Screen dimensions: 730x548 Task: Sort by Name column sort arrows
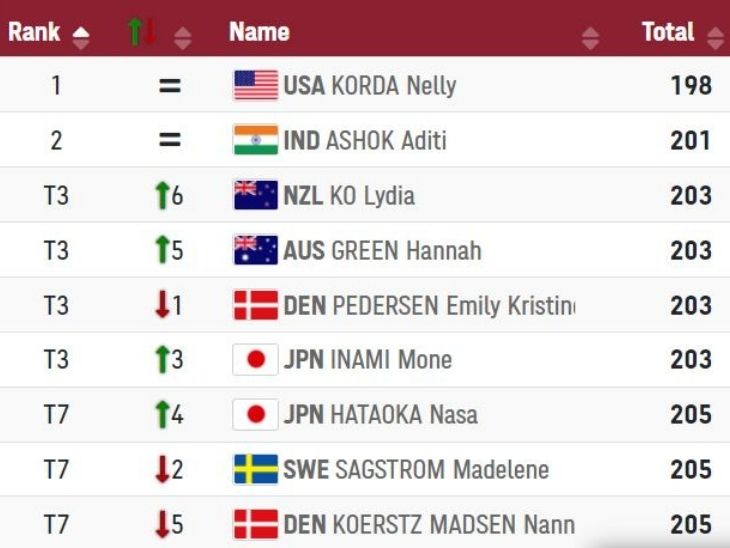(590, 37)
